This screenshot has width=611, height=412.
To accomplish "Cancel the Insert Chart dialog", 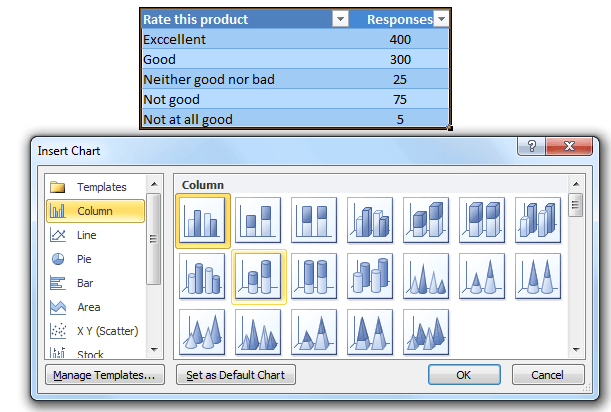I will point(548,375).
